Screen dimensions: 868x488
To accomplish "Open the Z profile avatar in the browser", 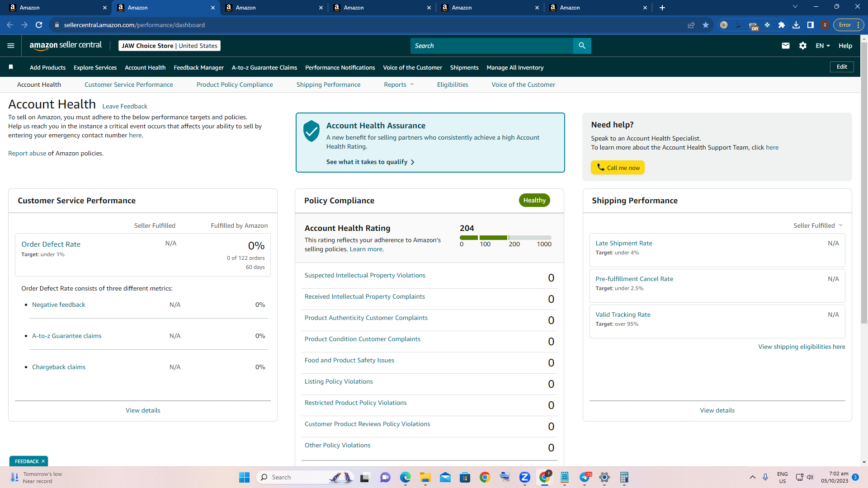I will click(x=825, y=25).
